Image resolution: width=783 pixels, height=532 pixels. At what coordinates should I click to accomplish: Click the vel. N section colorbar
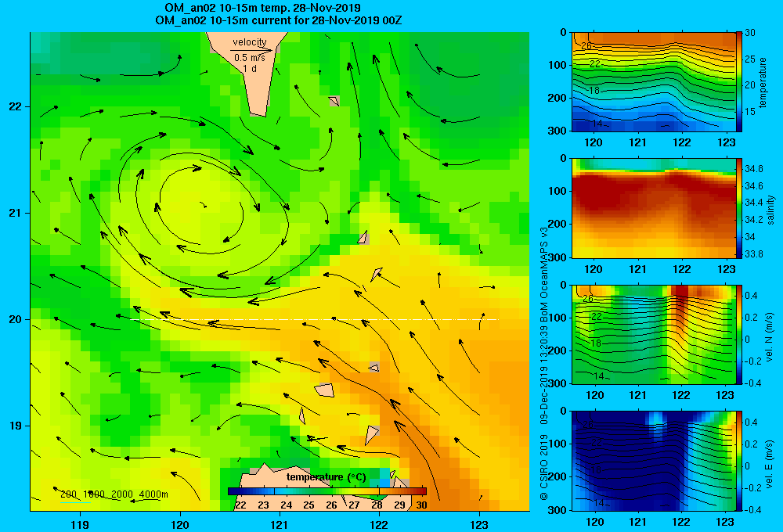739,334
